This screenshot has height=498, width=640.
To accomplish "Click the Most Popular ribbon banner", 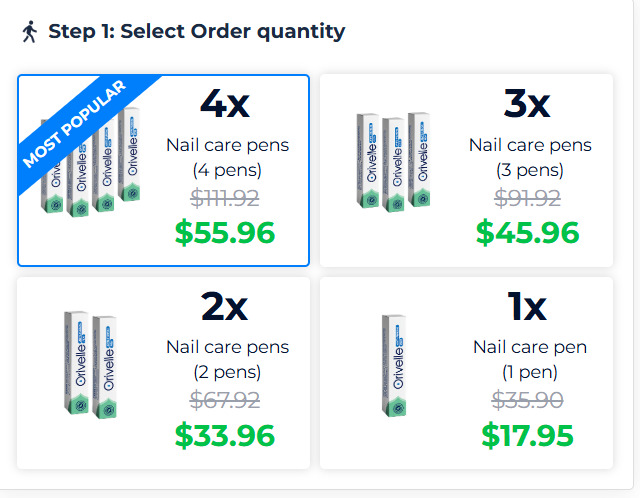I will [74, 122].
